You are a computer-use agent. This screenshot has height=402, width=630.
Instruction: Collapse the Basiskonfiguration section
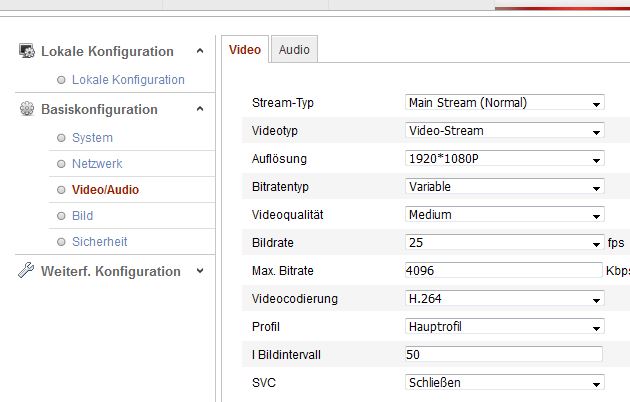click(200, 109)
